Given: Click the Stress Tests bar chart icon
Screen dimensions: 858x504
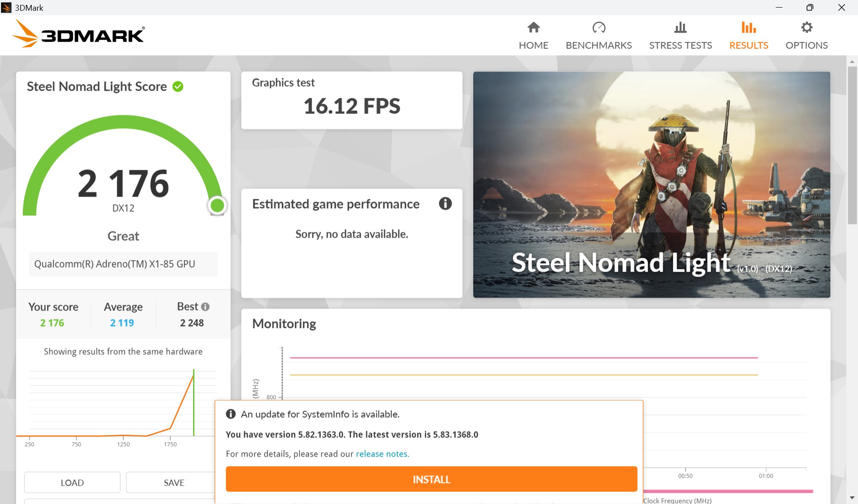Looking at the screenshot, I should point(680,28).
